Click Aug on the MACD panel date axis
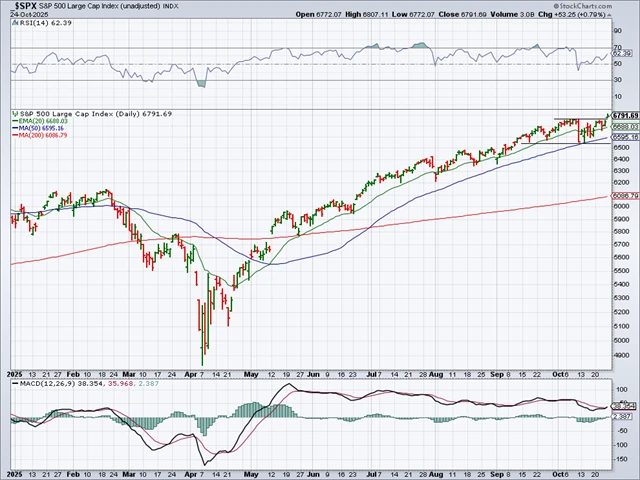This screenshot has width=640, height=480. (x=436, y=475)
